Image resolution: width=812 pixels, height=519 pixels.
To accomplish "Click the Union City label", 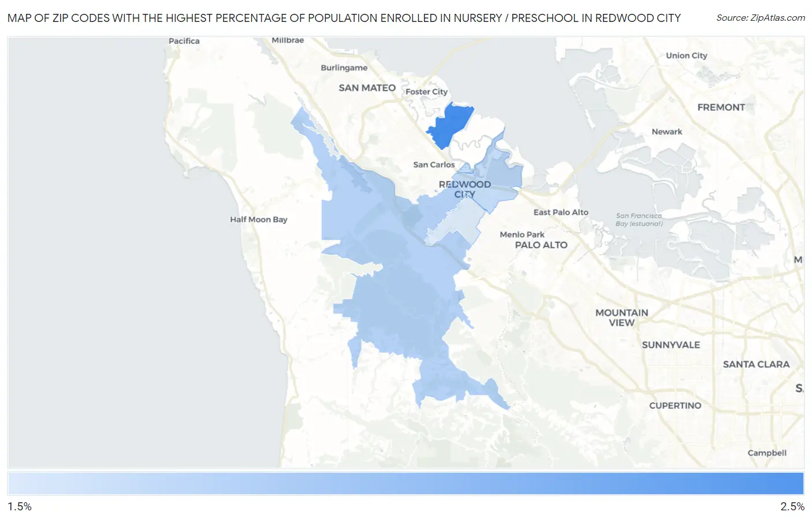I will (687, 56).
